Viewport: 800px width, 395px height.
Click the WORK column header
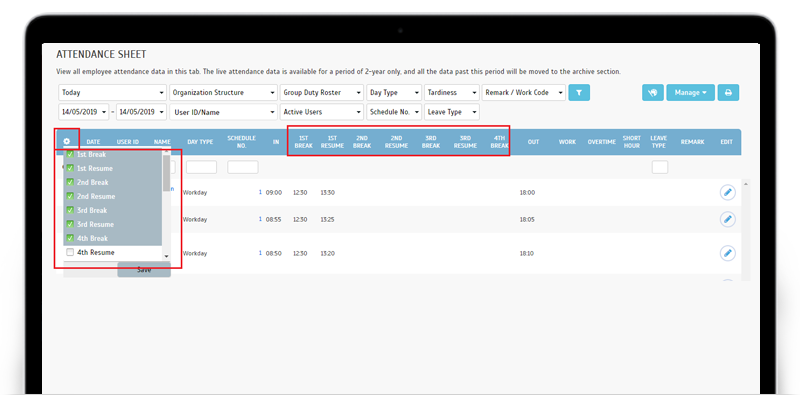tap(567, 142)
